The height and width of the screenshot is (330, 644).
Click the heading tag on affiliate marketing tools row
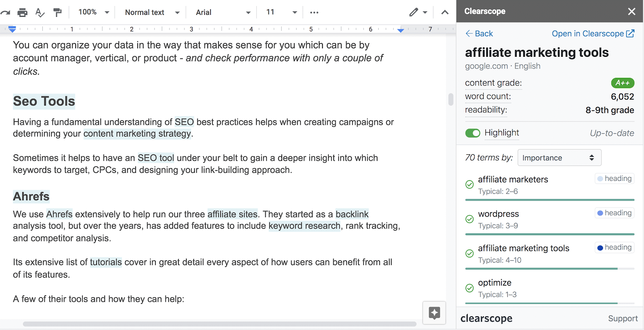(x=615, y=247)
